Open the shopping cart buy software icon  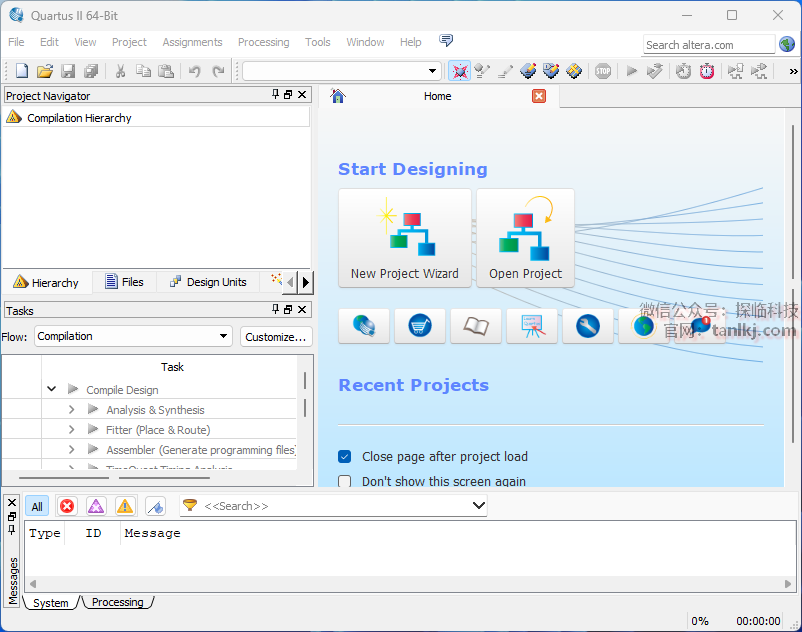(420, 326)
